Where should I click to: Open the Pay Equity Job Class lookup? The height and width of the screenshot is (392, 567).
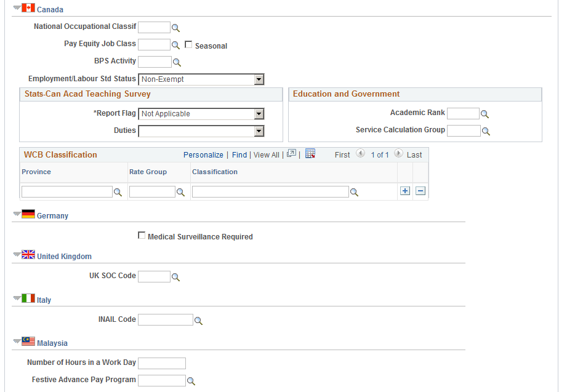pyautogui.click(x=176, y=44)
